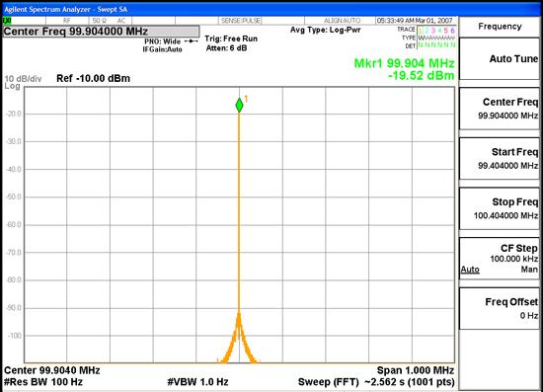Image resolution: width=543 pixels, height=392 pixels.
Task: Click the Trig: Free Run status
Action: [231, 39]
